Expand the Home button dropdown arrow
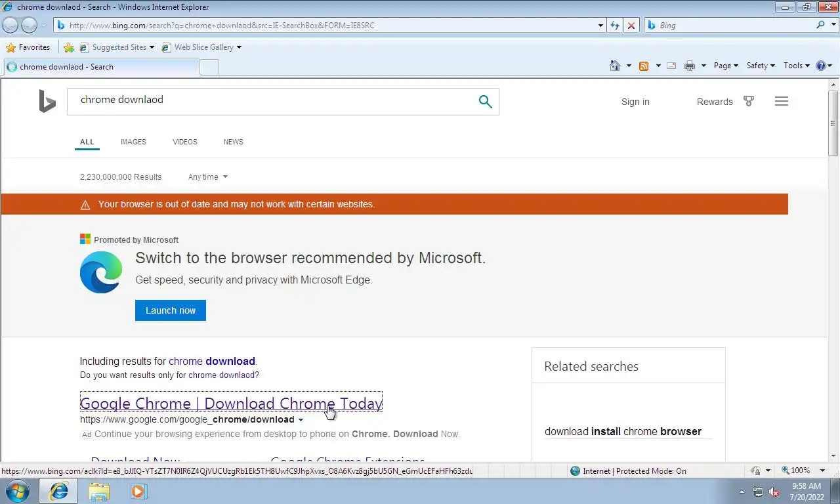This screenshot has width=840, height=504. (x=629, y=66)
